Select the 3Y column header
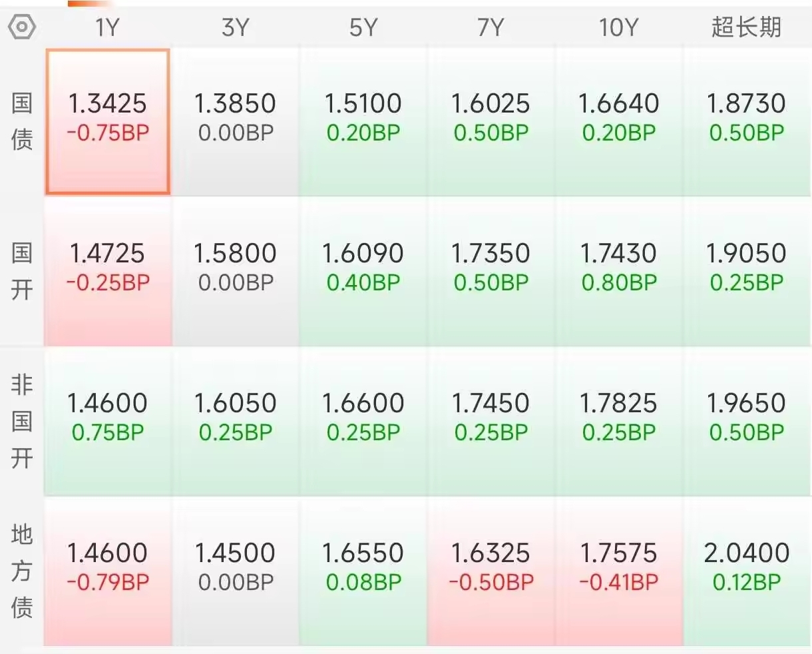This screenshot has height=654, width=812. point(236,27)
